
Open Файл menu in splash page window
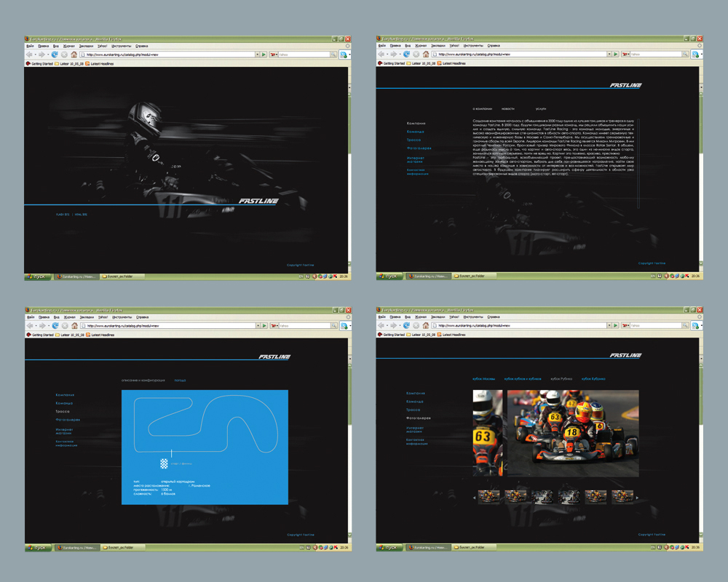pos(30,46)
